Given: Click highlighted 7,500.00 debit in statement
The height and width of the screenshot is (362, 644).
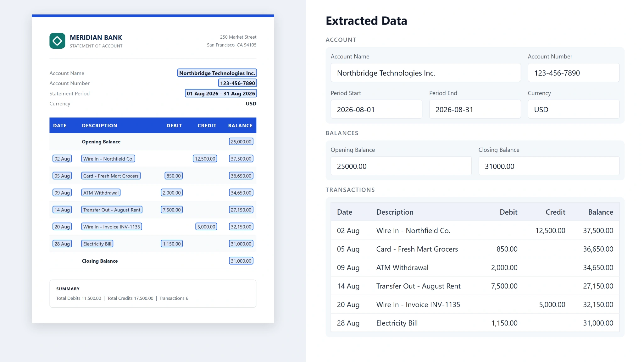Looking at the screenshot, I should [x=172, y=210].
